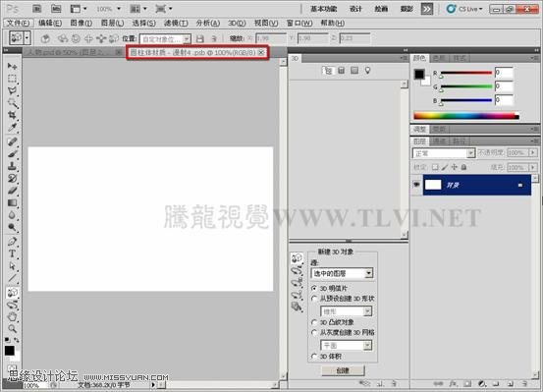Switch to 设计 workspace
The width and height of the screenshot is (543, 392).
coord(355,9)
